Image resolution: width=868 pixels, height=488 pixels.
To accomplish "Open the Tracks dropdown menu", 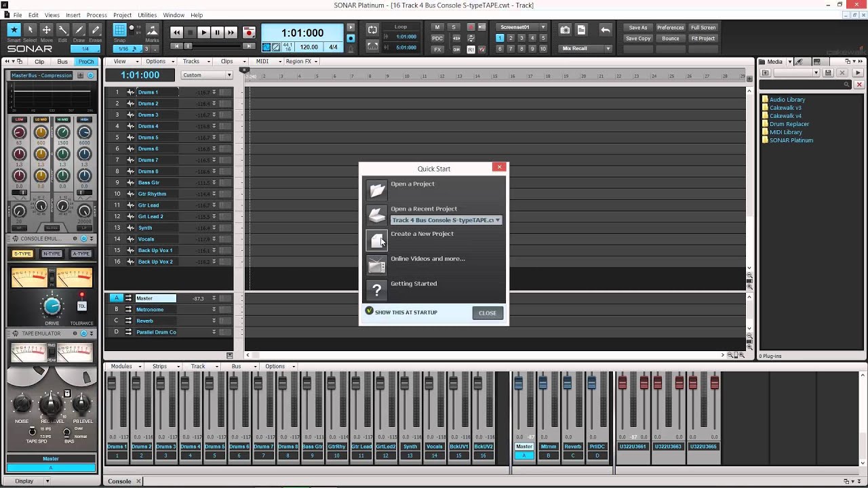I will pos(195,62).
